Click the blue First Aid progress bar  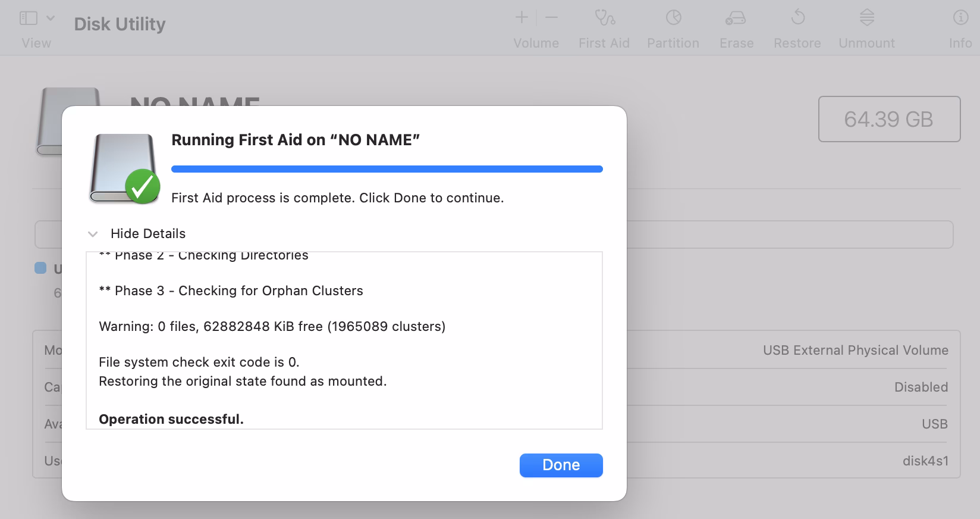pos(387,169)
